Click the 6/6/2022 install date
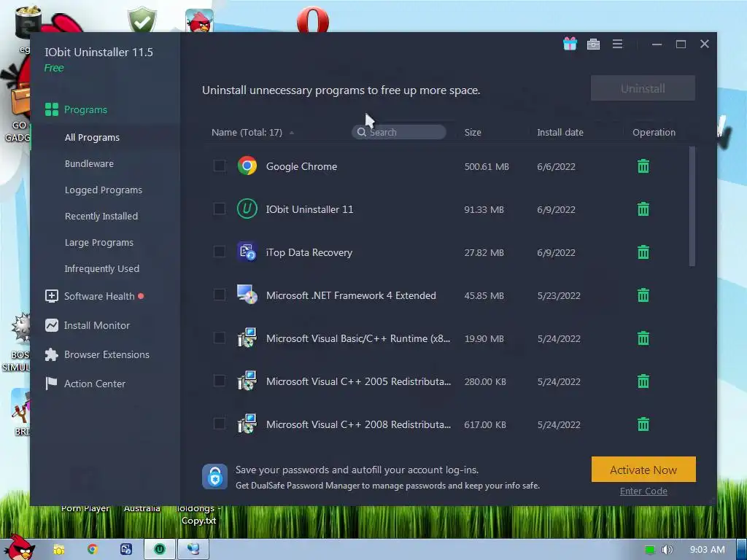 [556, 167]
